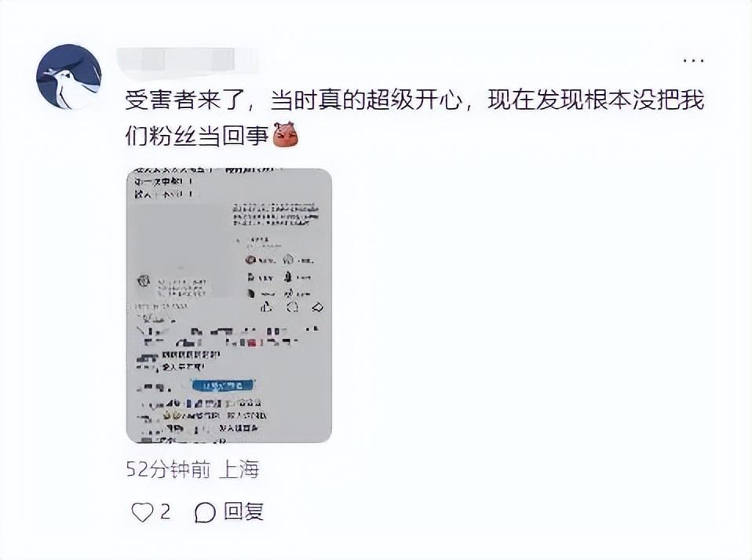Click red round avatar in thumbnail list
This screenshot has width=752, height=560.
(x=250, y=260)
